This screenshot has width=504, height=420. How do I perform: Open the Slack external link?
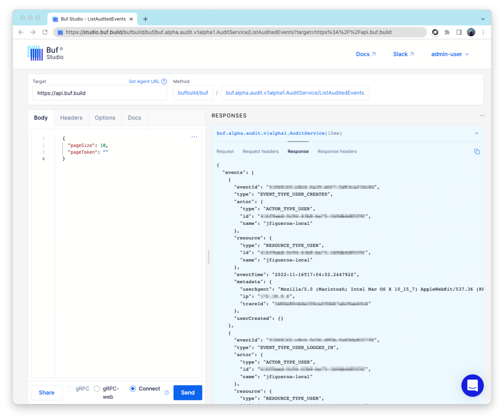(x=403, y=54)
